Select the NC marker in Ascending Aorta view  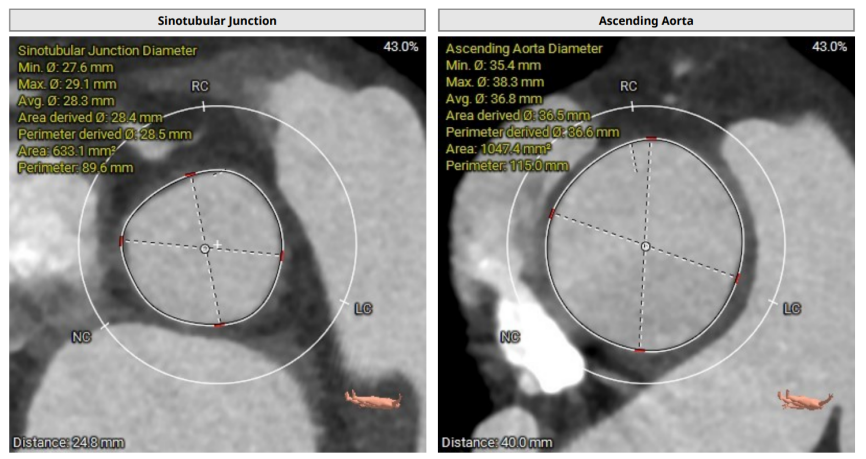click(x=510, y=337)
